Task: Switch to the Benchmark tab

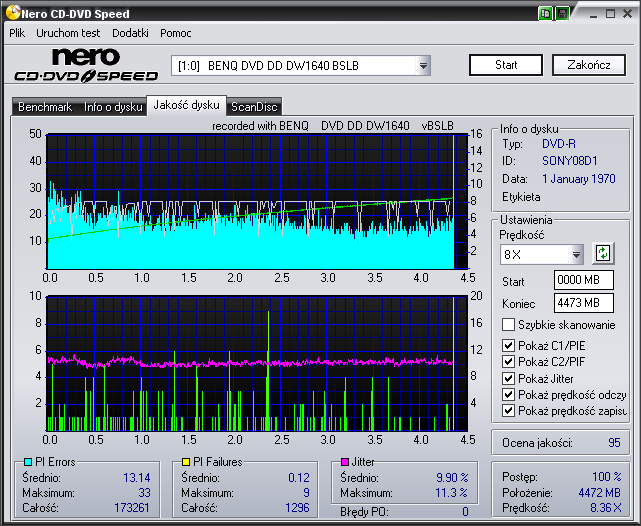Action: [x=45, y=107]
